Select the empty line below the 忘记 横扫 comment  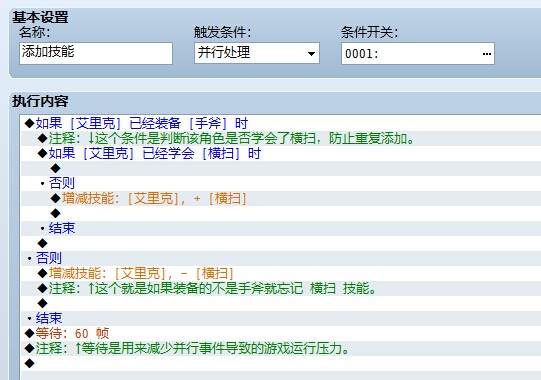tap(281, 303)
